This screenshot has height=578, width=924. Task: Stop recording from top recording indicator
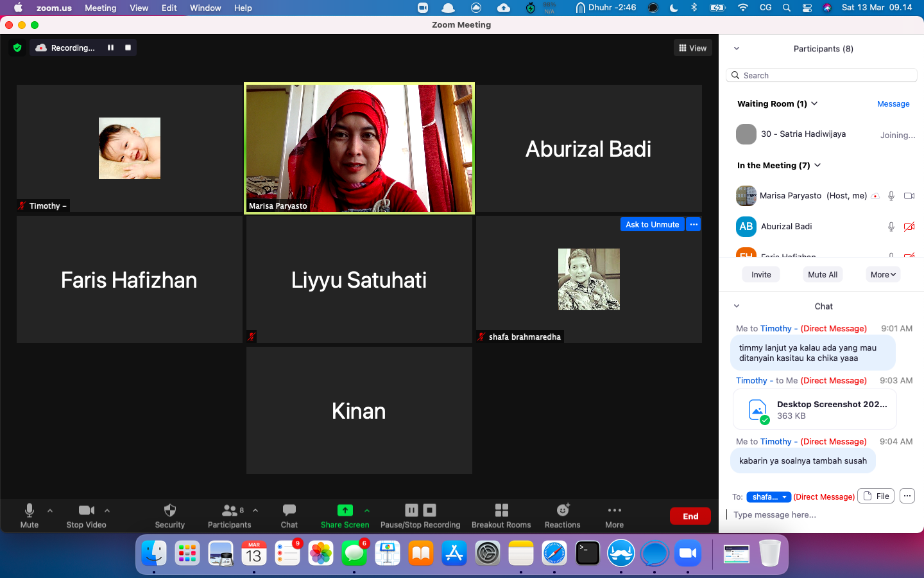pos(128,48)
